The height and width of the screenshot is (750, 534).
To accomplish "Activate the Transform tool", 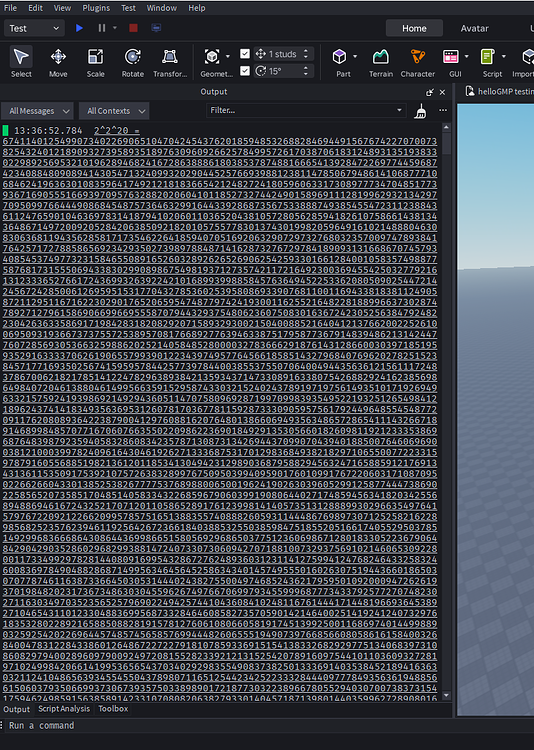I will [x=170, y=62].
